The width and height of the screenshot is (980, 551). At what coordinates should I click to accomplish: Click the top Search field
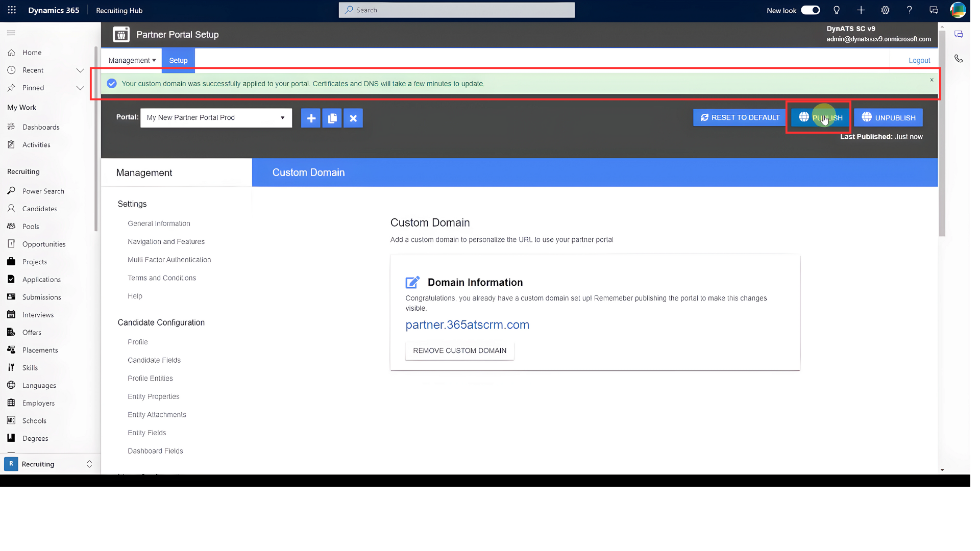(457, 10)
